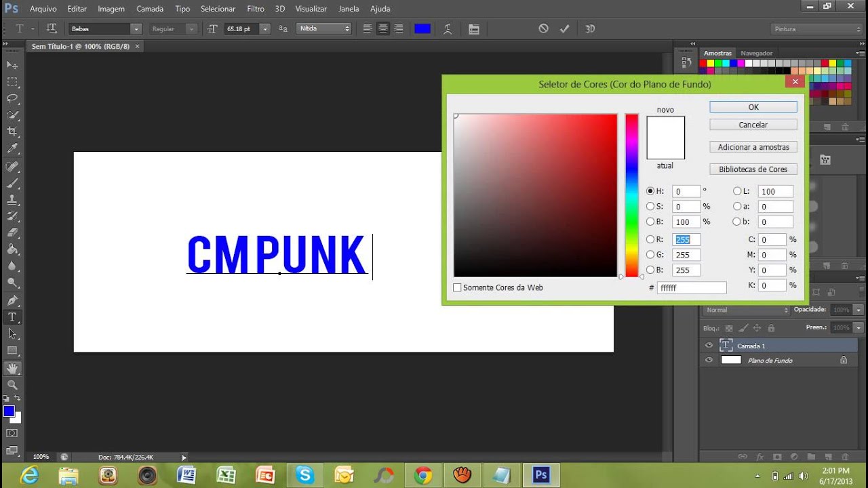Expand the status bar info arrow

tap(184, 457)
